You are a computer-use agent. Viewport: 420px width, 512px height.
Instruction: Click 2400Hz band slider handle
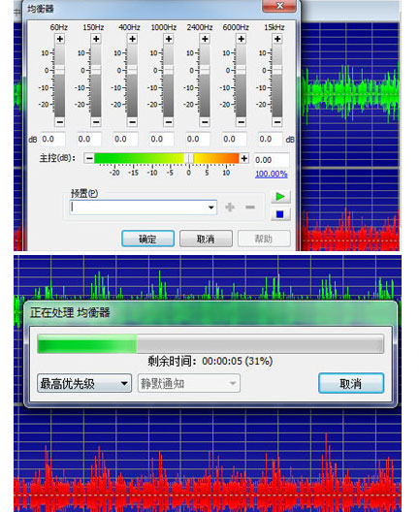coord(205,70)
